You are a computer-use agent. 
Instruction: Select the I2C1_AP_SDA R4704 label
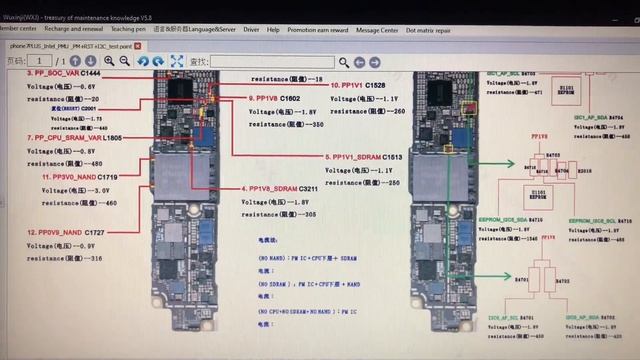tap(598, 118)
